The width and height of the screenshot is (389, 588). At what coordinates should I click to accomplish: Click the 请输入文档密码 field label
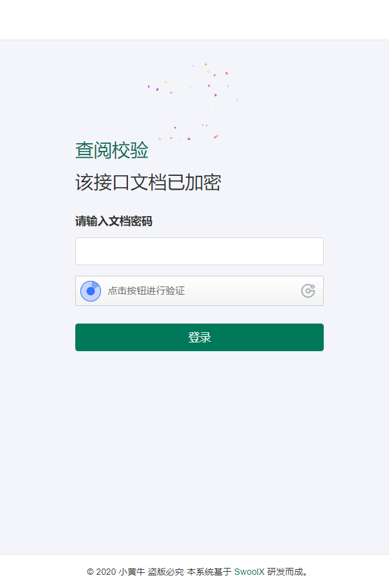coord(114,221)
